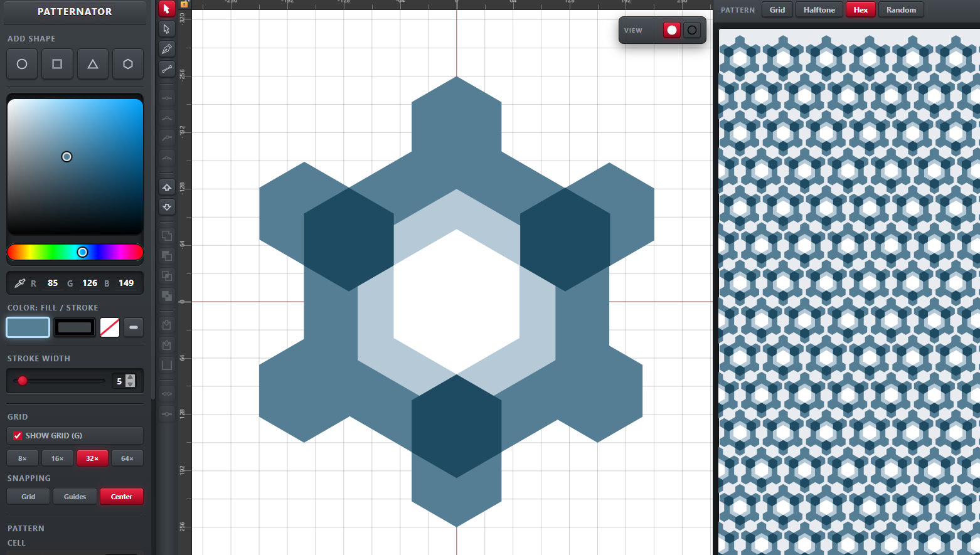
Task: Add a triangle shape
Action: tap(93, 64)
